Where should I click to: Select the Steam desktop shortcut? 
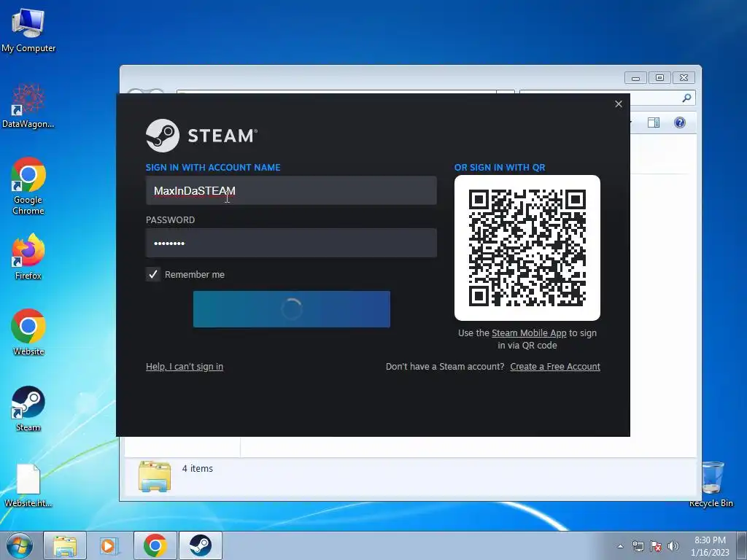pyautogui.click(x=28, y=408)
